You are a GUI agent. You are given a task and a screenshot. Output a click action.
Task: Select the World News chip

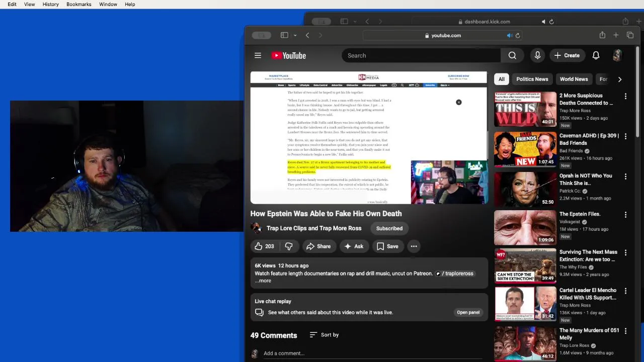click(x=574, y=79)
